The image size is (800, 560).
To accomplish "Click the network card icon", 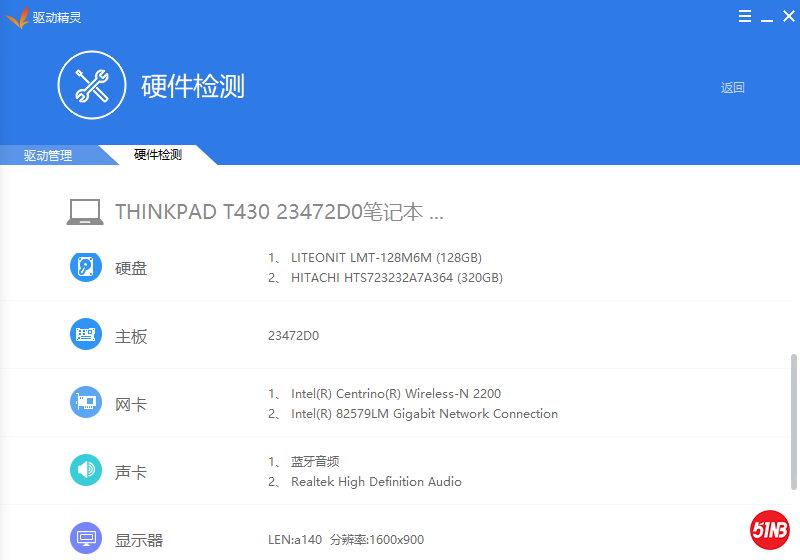I will 86,403.
